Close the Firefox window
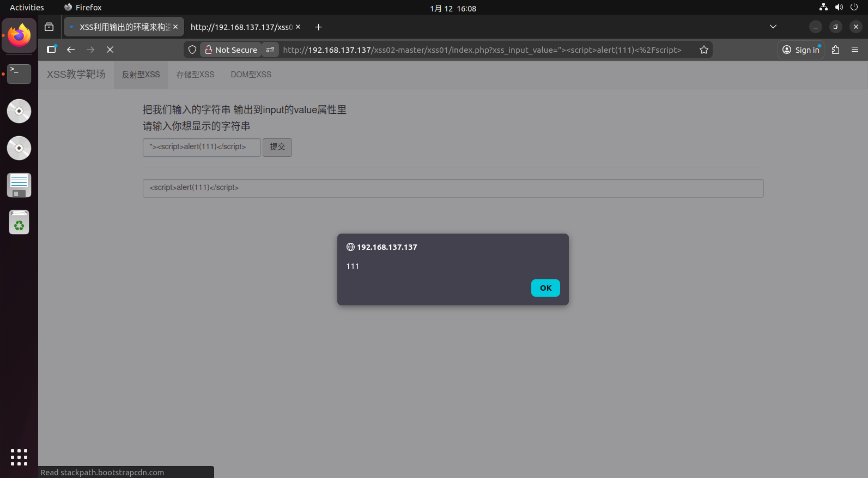Viewport: 868px width, 478px height. pyautogui.click(x=856, y=27)
